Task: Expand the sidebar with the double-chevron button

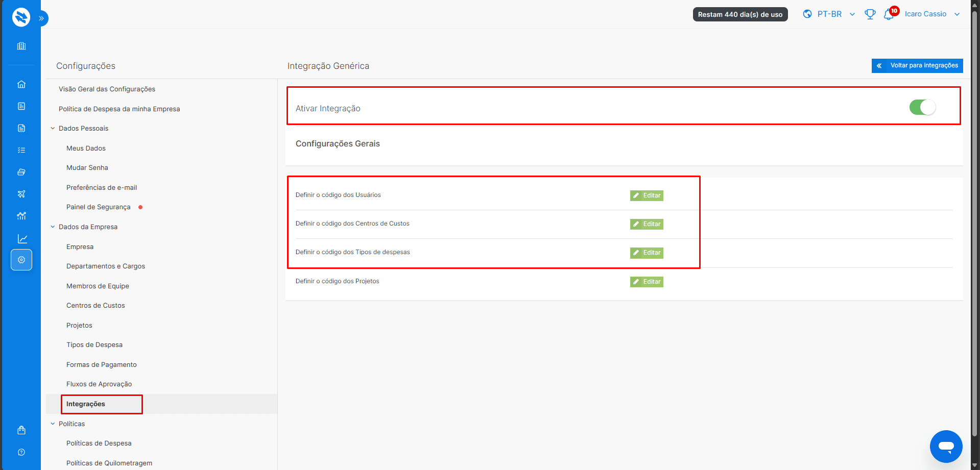Action: (42, 18)
